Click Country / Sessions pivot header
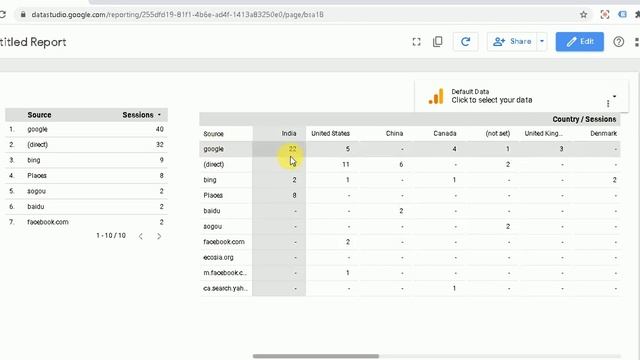This screenshot has height=360, width=640. [x=584, y=119]
